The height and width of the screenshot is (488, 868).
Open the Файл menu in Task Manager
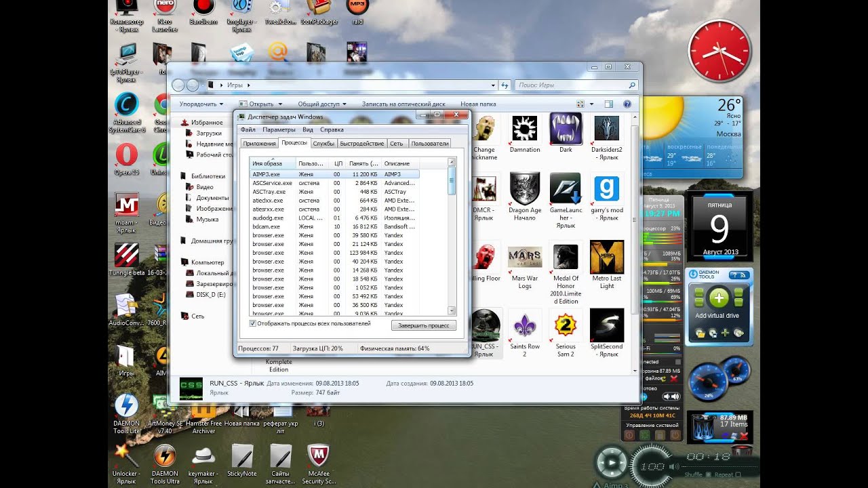pos(248,129)
